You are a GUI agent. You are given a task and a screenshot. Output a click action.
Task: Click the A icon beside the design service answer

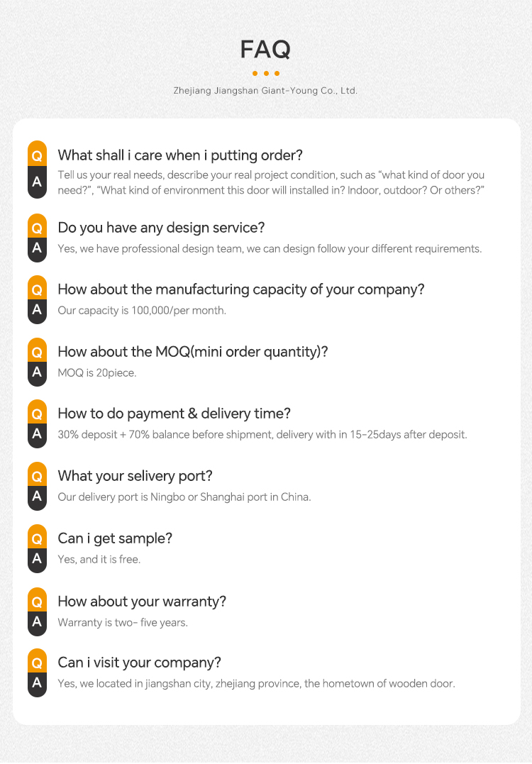coord(37,248)
